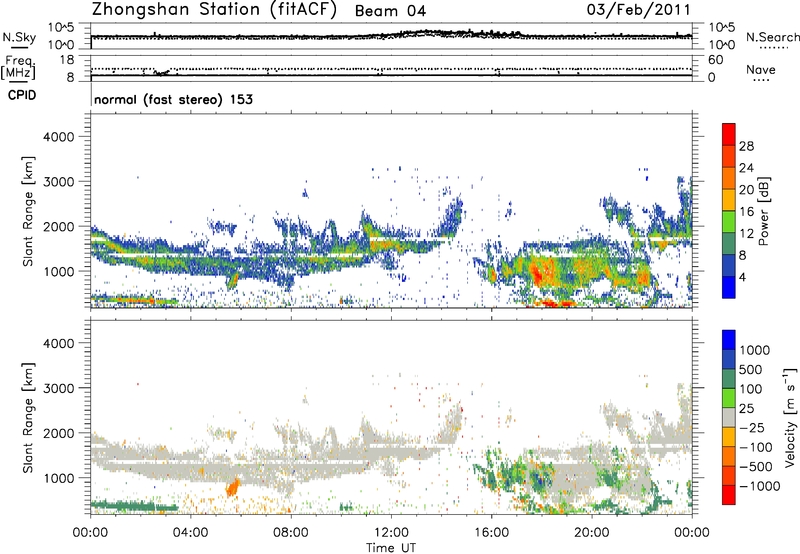Click the "-1000" tick on Velocity colorbar
The height and width of the screenshot is (554, 800).
760,486
